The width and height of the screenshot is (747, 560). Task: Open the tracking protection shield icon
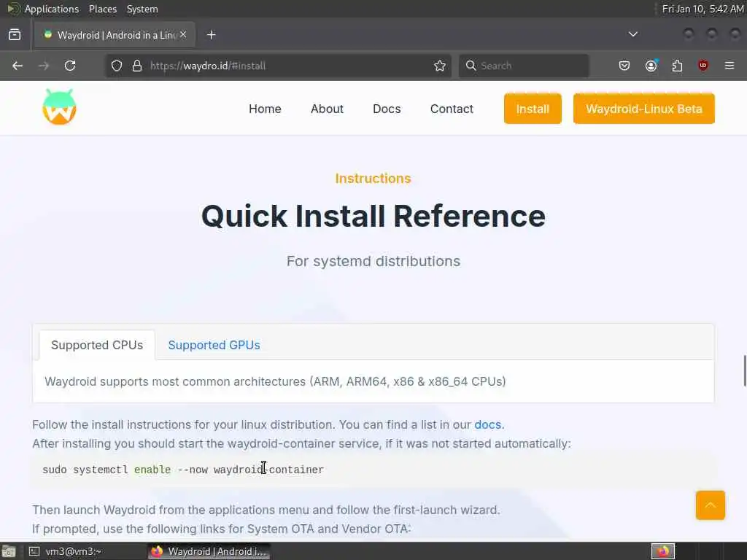click(x=117, y=66)
